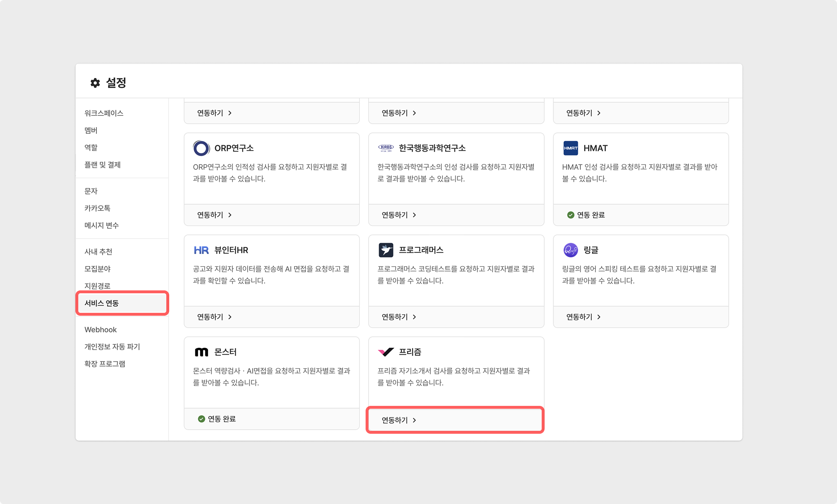Image resolution: width=837 pixels, height=504 pixels.
Task: Click the HMAT blue logo icon
Action: point(570,148)
